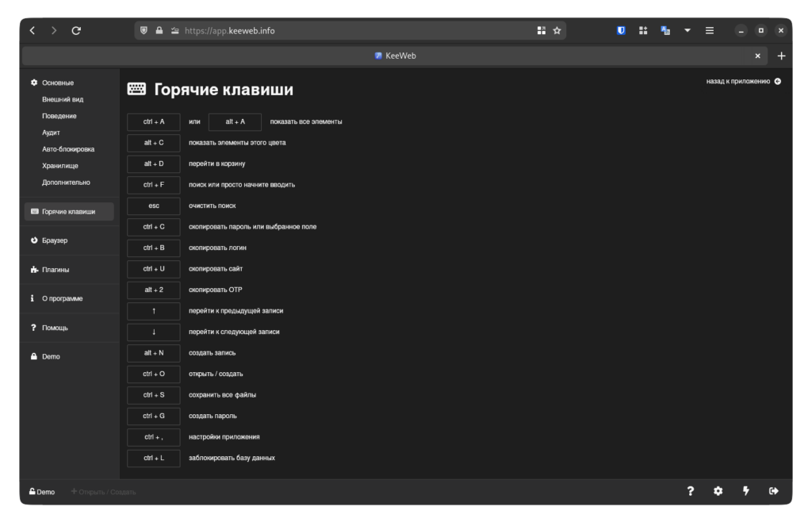Click the Demo file button in footer
Screen dimensions: 812x526
pos(42,492)
